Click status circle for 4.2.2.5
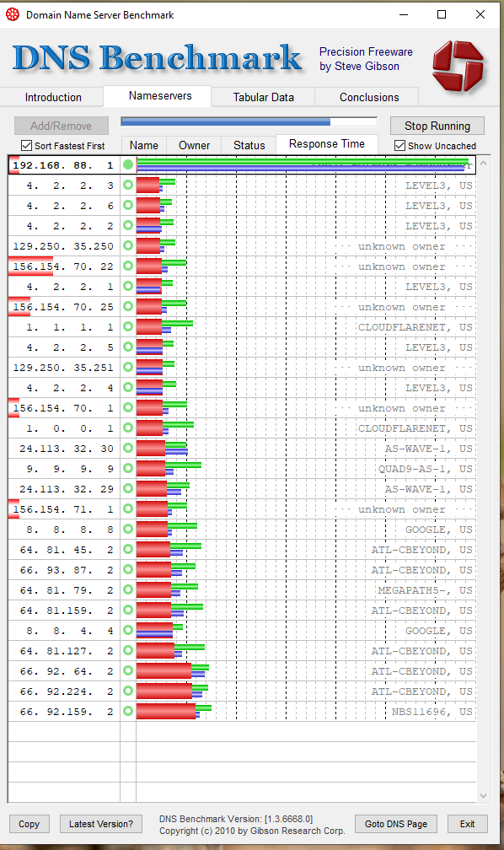504x850 pixels. pyautogui.click(x=128, y=347)
